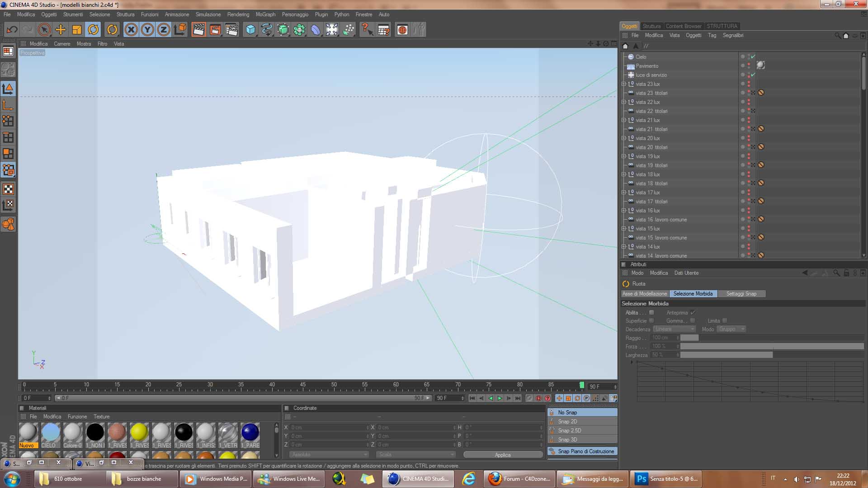The width and height of the screenshot is (868, 488).
Task: Toggle the Anteprima checkbox
Action: (x=693, y=312)
